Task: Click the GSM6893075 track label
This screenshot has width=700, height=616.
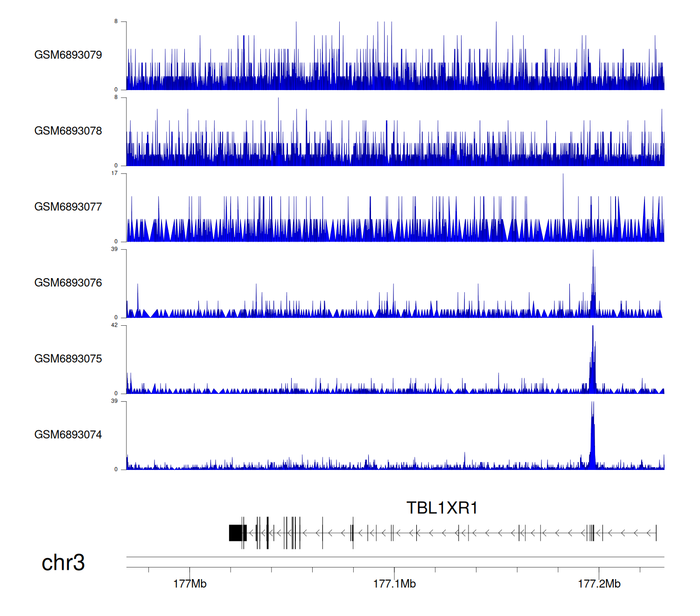Action: click(x=68, y=358)
